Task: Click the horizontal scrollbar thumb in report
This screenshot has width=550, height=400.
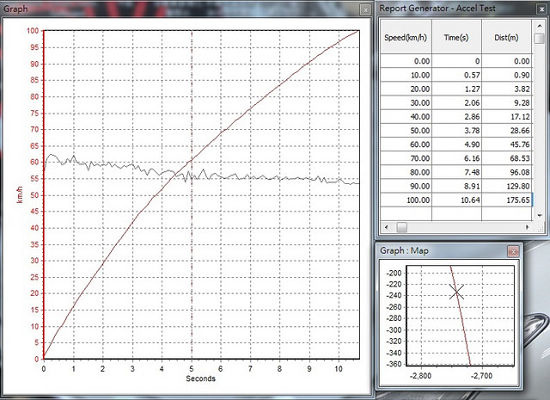Action: [402, 227]
